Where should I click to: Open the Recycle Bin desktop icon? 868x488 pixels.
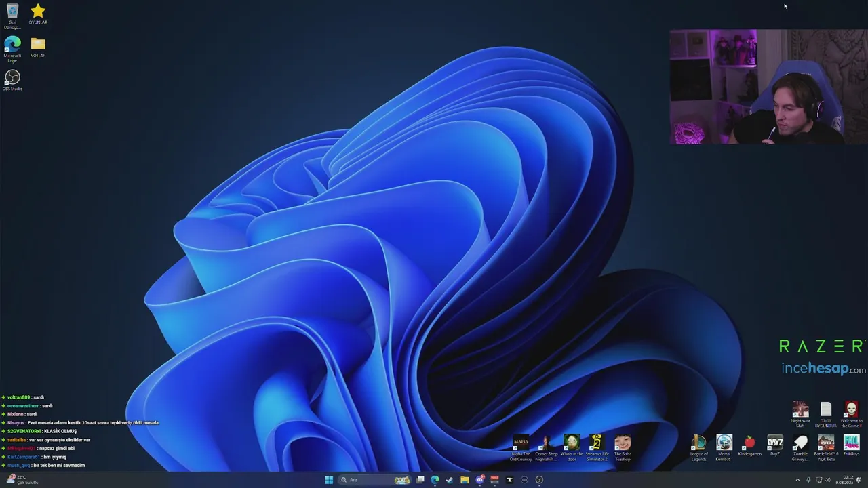[x=12, y=16]
